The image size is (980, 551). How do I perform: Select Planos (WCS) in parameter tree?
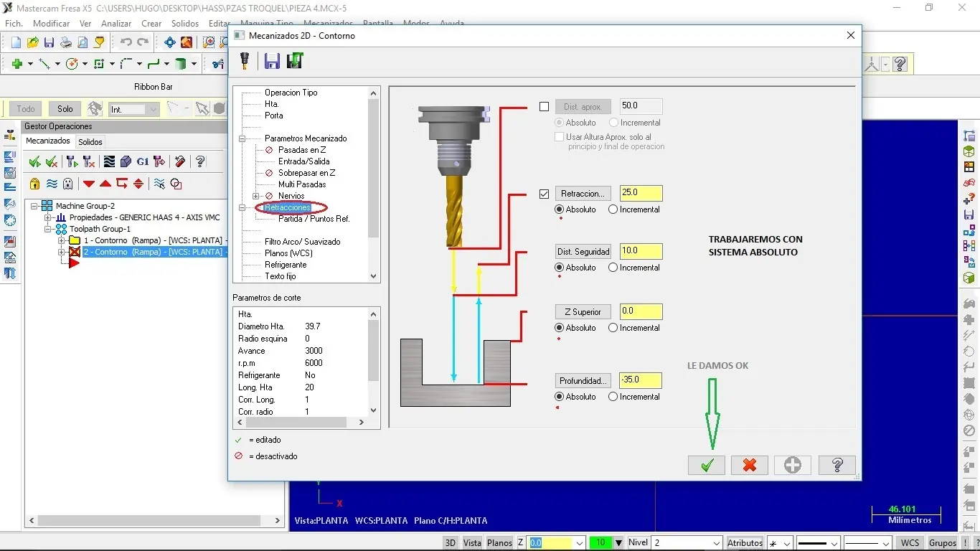coord(288,253)
